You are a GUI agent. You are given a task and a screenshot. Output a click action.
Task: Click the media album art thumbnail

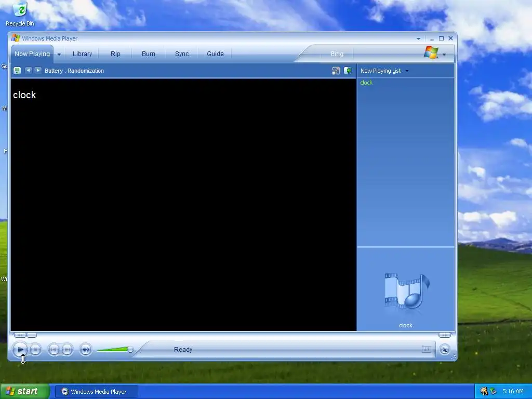pyautogui.click(x=406, y=292)
